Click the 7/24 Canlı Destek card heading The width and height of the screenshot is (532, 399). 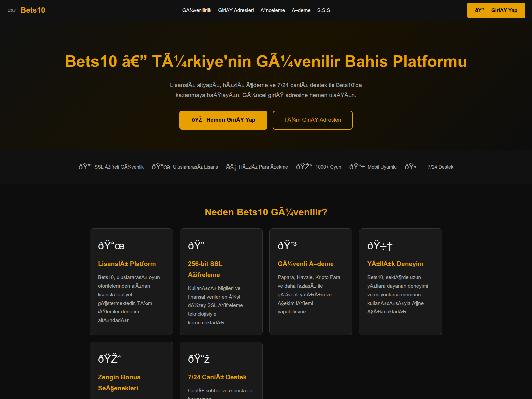point(217,377)
